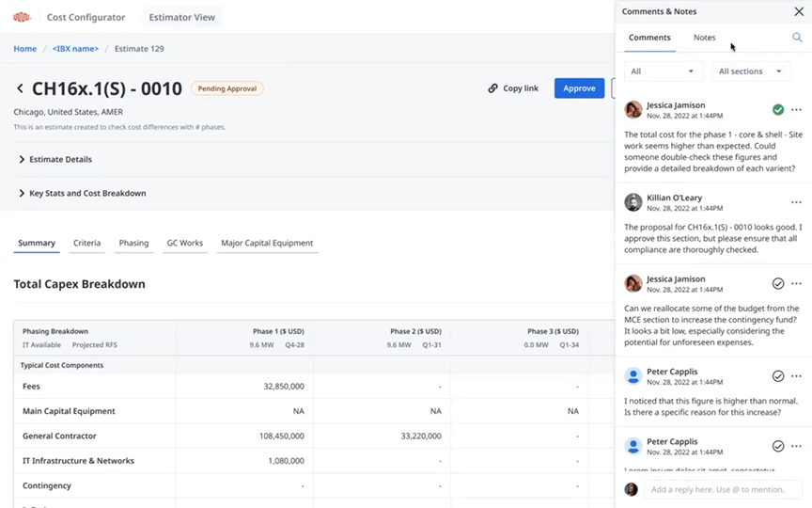Click the Copy link chain icon
The image size is (812, 508).
pyautogui.click(x=492, y=88)
